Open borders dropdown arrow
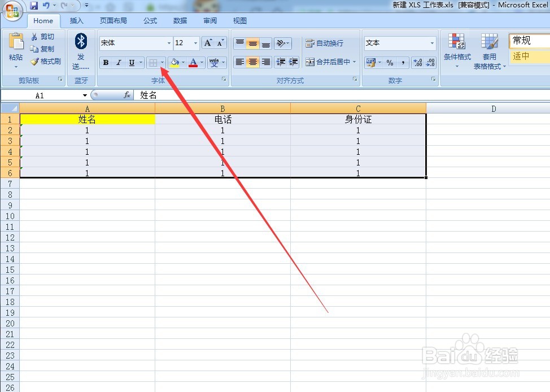Viewport: 550px width, 392px height. [163, 63]
